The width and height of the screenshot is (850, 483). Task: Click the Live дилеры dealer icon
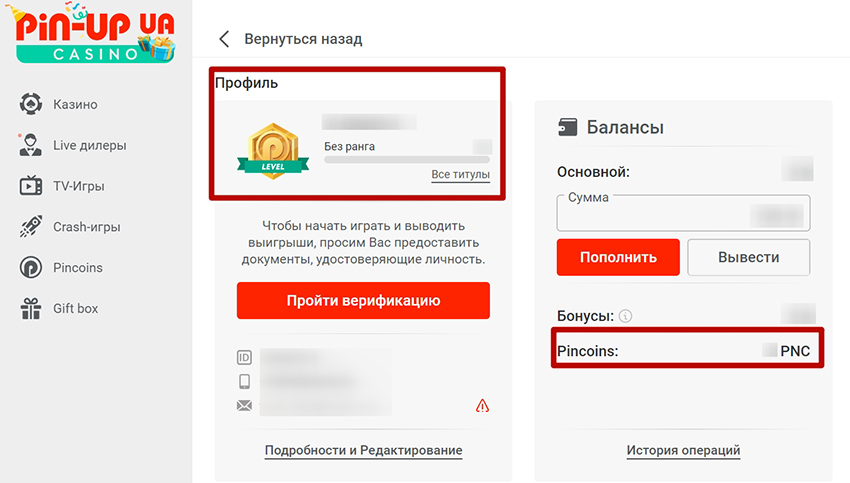[x=30, y=145]
